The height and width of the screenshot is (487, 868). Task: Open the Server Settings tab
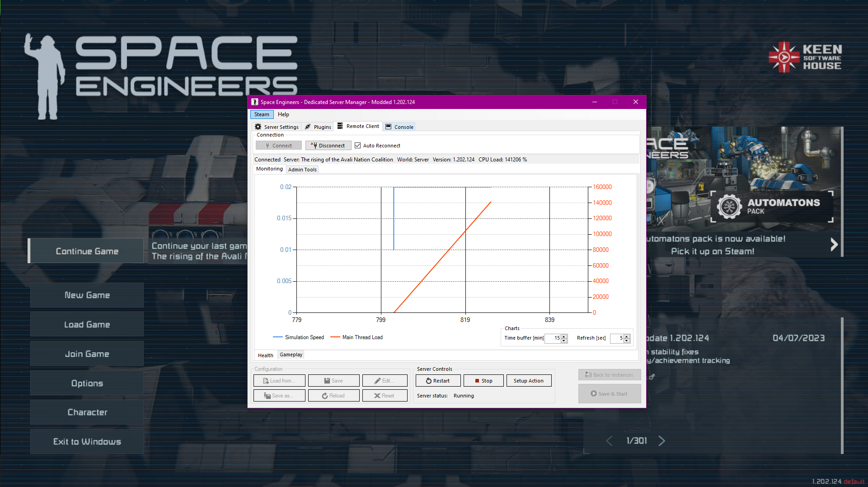click(277, 127)
